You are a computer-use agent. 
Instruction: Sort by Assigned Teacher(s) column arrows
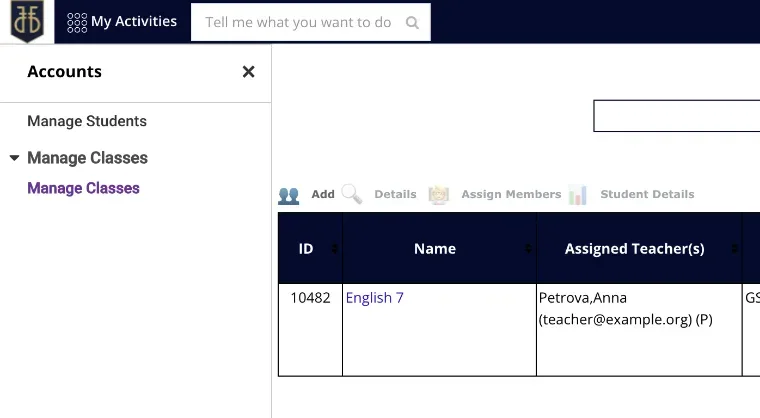click(x=735, y=249)
